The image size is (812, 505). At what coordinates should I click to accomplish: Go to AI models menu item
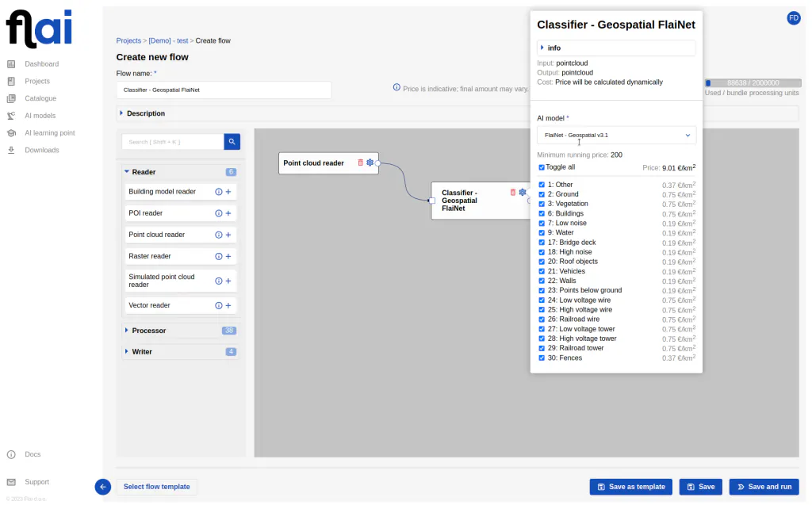tap(40, 116)
